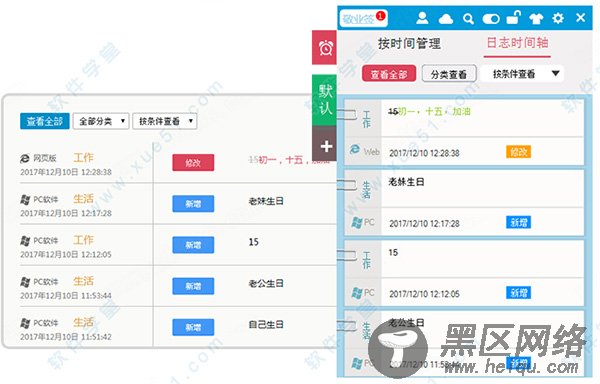600x384 pixels.
Task: Click paperclip on first timeline card
Action: point(347,114)
